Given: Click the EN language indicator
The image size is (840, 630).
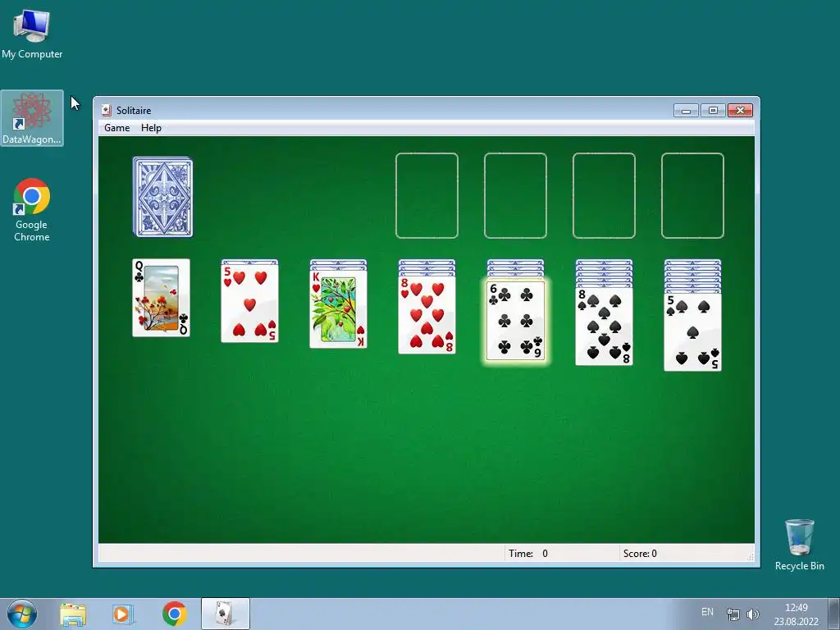Looking at the screenshot, I should pos(707,612).
